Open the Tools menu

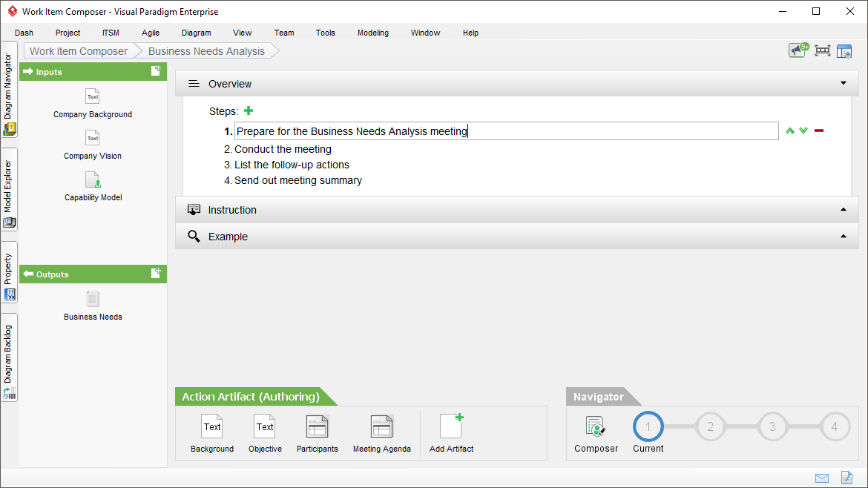(x=326, y=33)
